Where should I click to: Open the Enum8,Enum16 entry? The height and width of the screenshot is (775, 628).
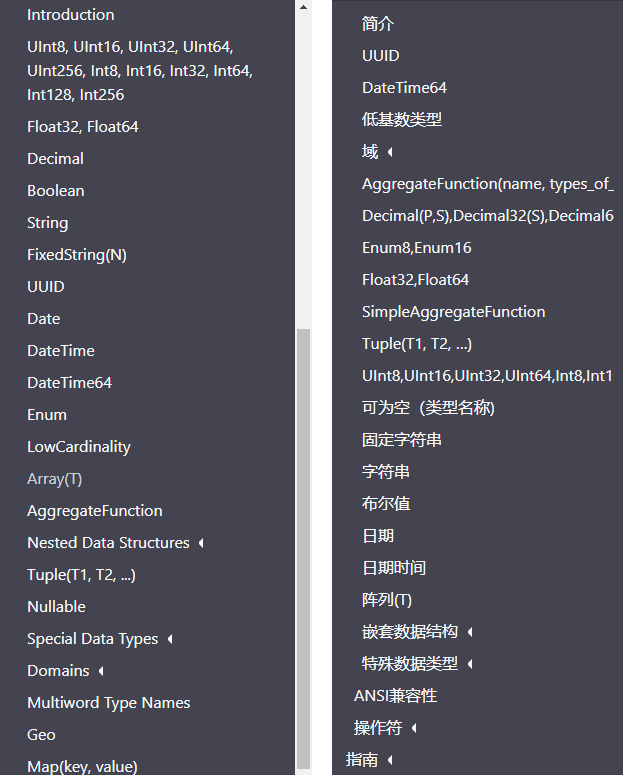coord(417,248)
